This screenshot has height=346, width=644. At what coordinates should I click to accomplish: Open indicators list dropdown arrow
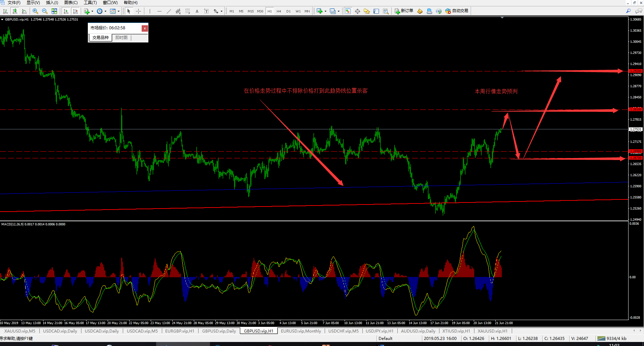click(x=92, y=11)
